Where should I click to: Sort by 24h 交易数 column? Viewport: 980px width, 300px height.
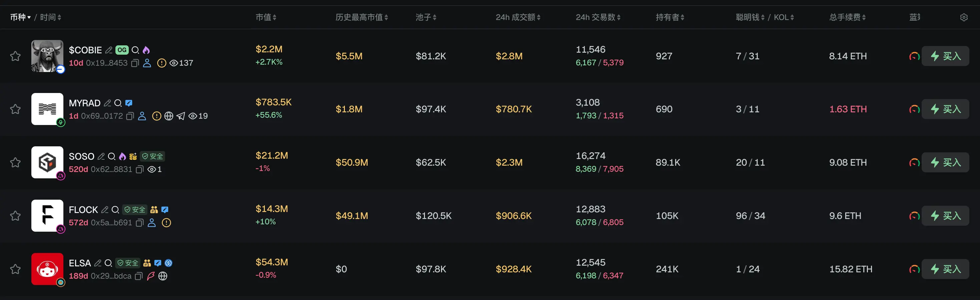[x=598, y=17]
